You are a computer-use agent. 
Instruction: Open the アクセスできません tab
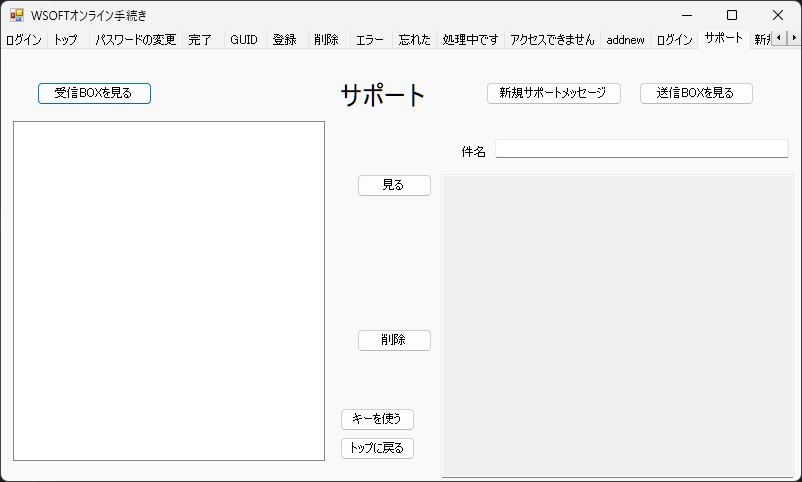tap(552, 40)
